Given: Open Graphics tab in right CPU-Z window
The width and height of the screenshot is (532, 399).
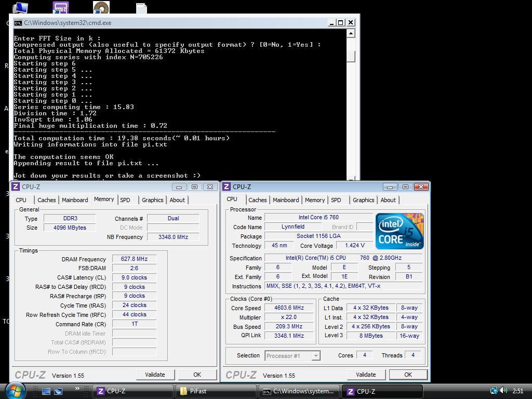Looking at the screenshot, I should pos(363,200).
